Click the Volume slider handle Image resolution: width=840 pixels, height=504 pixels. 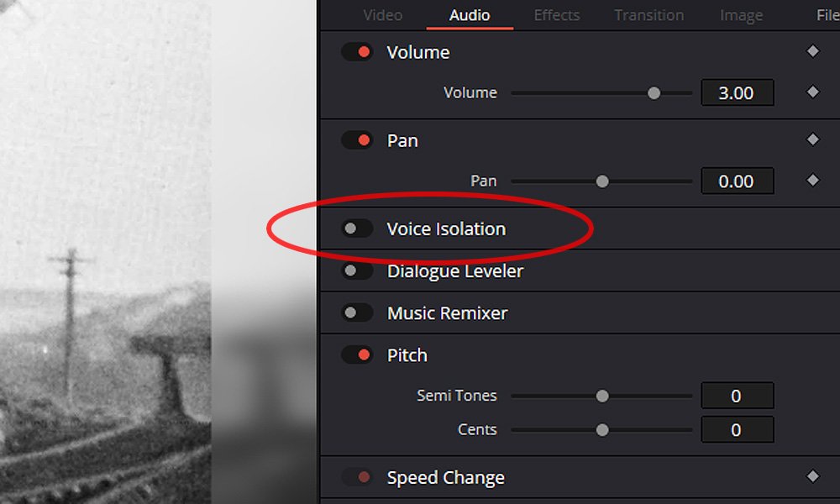coord(654,92)
